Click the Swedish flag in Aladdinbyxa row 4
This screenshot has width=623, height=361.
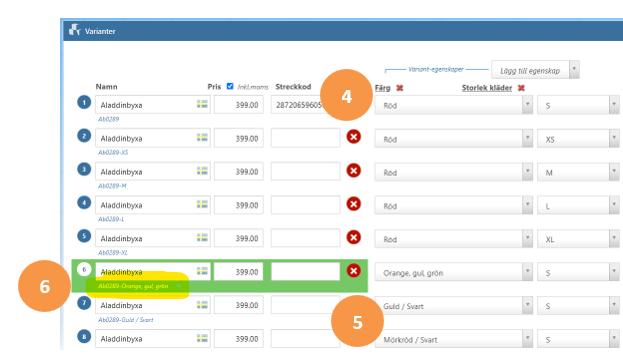point(202,205)
